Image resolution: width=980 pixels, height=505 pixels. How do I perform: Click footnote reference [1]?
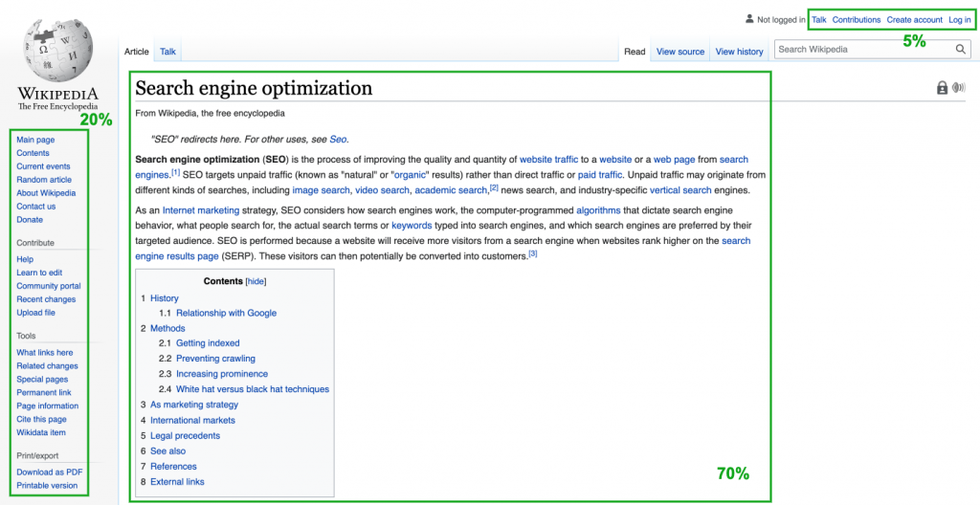pyautogui.click(x=176, y=172)
